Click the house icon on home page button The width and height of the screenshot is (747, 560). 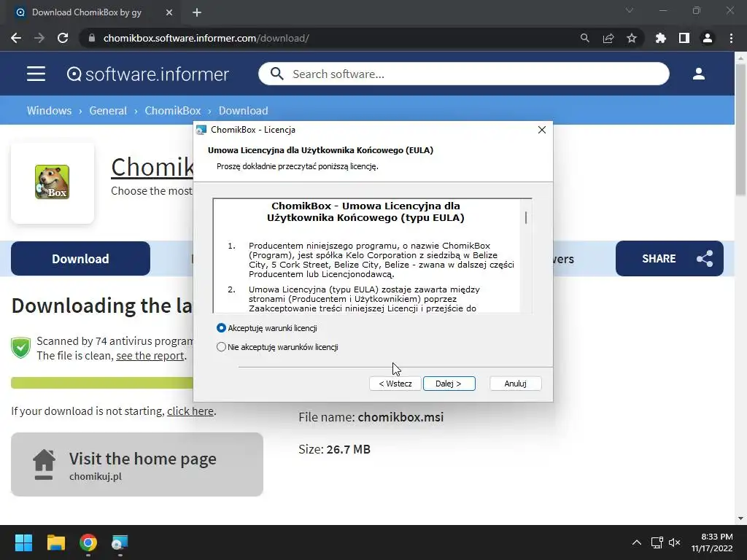(44, 464)
